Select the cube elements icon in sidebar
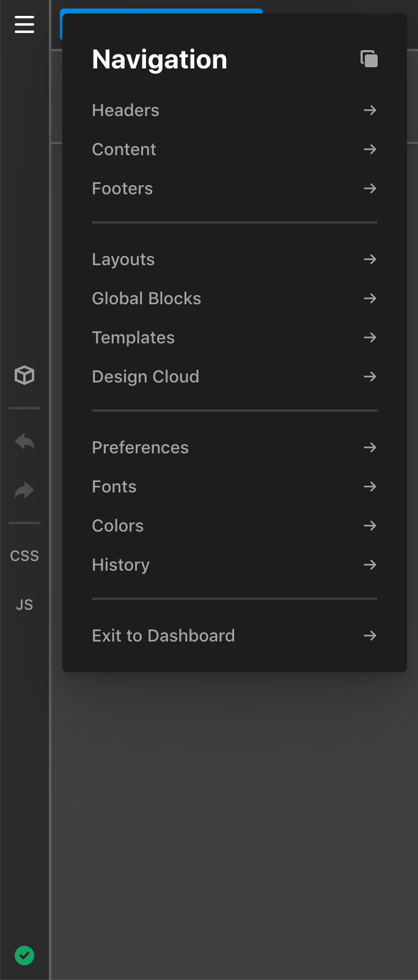 coord(24,375)
